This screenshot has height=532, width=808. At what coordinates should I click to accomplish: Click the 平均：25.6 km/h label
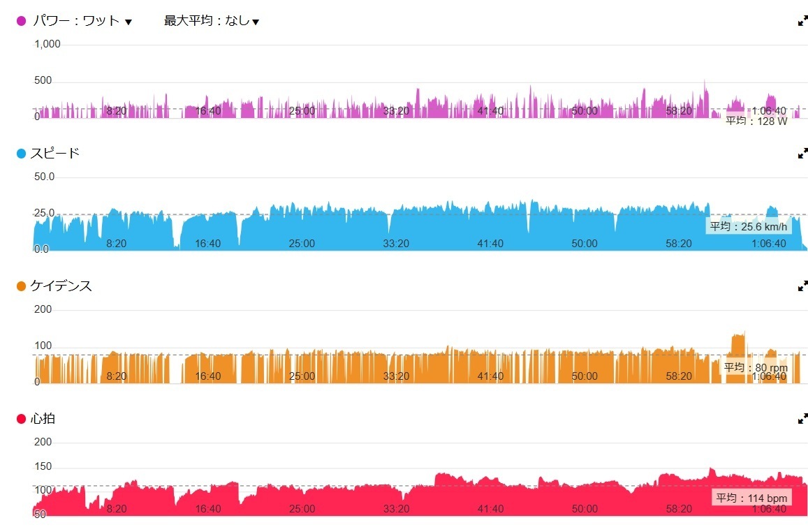click(748, 227)
